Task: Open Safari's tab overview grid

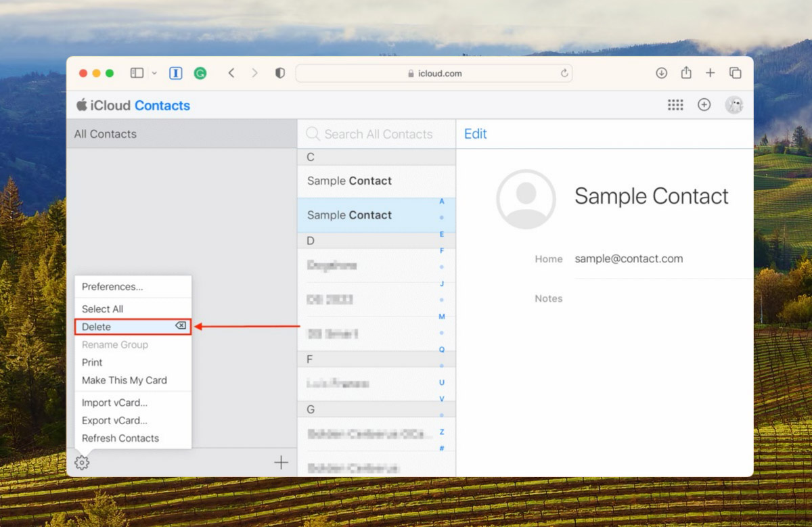Action: (x=736, y=72)
